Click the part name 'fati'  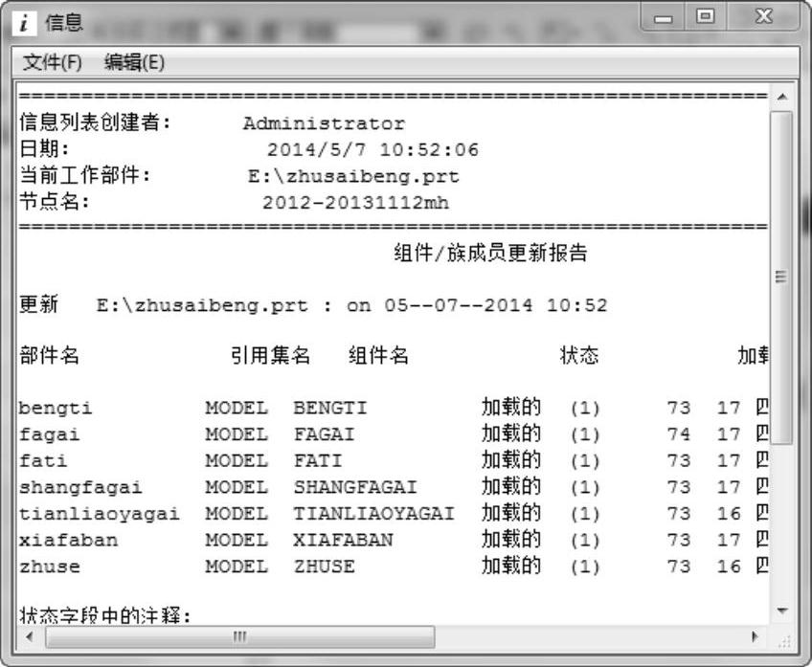(x=43, y=461)
